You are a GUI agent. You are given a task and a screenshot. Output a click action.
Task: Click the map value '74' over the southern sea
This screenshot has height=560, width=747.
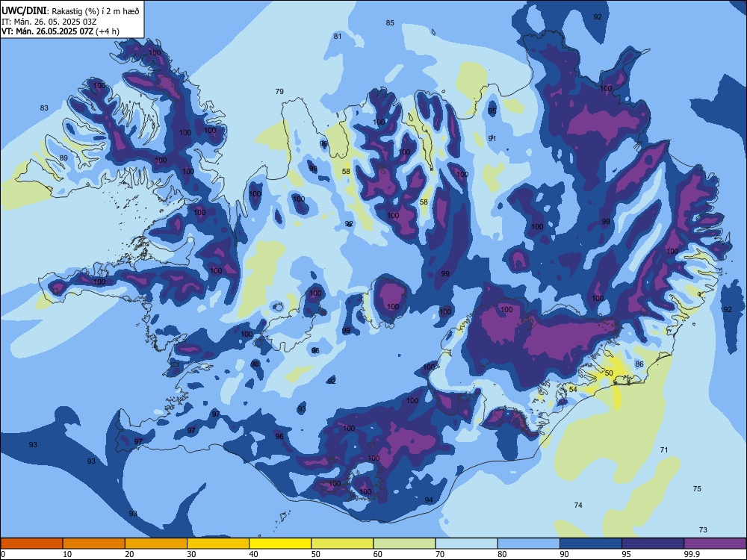click(x=578, y=505)
